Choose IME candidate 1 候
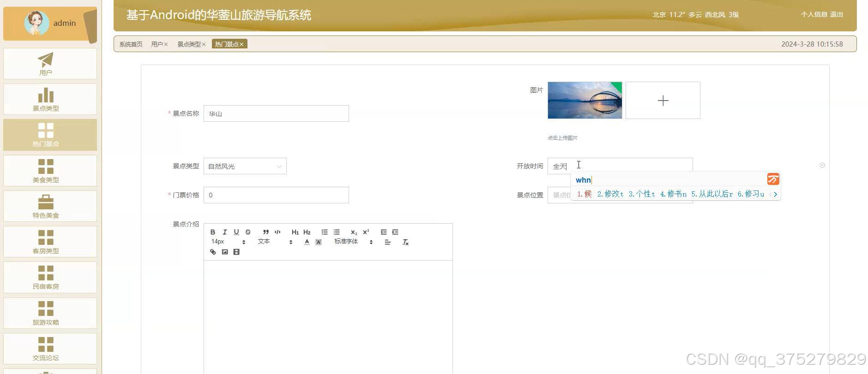 click(x=585, y=194)
